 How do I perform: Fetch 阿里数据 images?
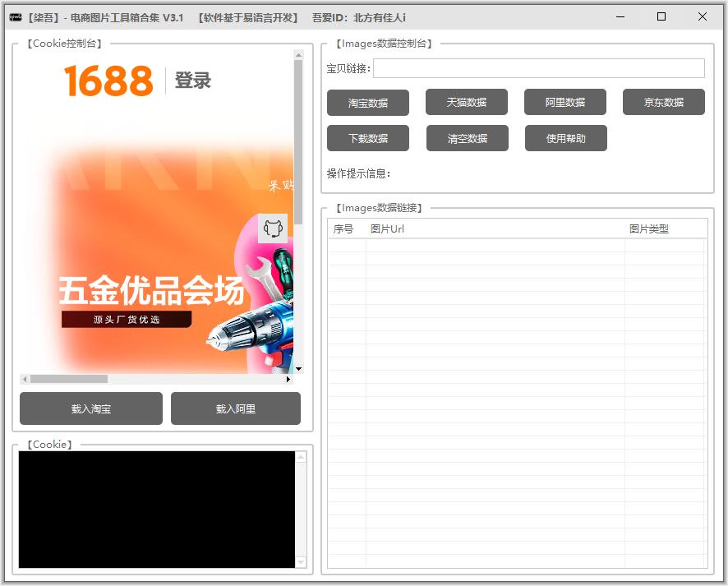tap(565, 102)
